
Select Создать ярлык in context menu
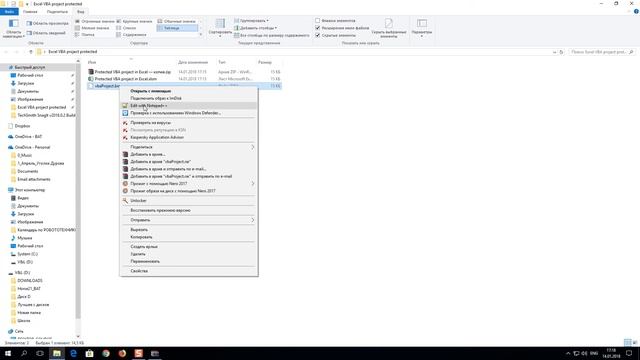189,247
